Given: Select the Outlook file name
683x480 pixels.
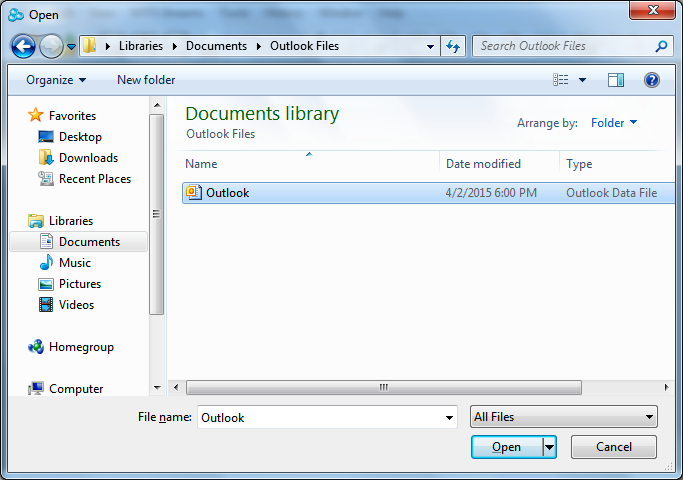Looking at the screenshot, I should [x=227, y=193].
